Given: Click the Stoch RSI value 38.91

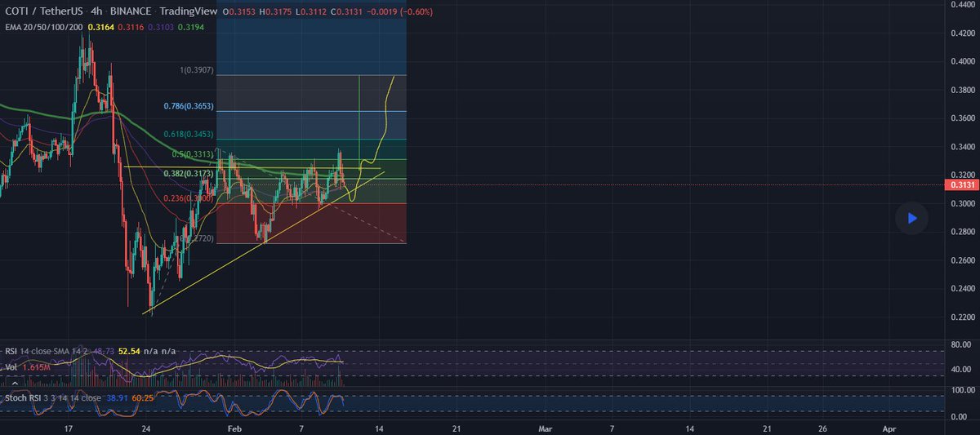Looking at the screenshot, I should (118, 398).
